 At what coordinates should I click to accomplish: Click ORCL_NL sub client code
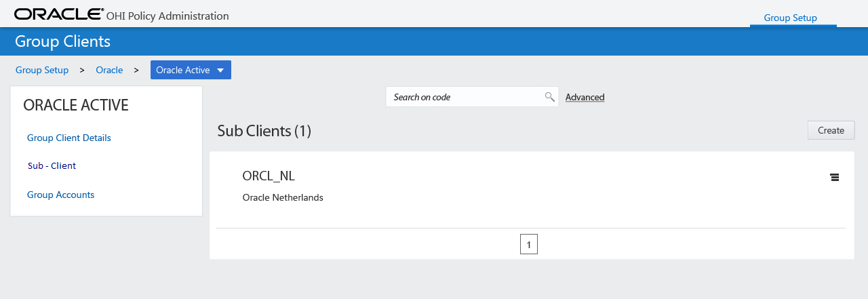pos(269,176)
